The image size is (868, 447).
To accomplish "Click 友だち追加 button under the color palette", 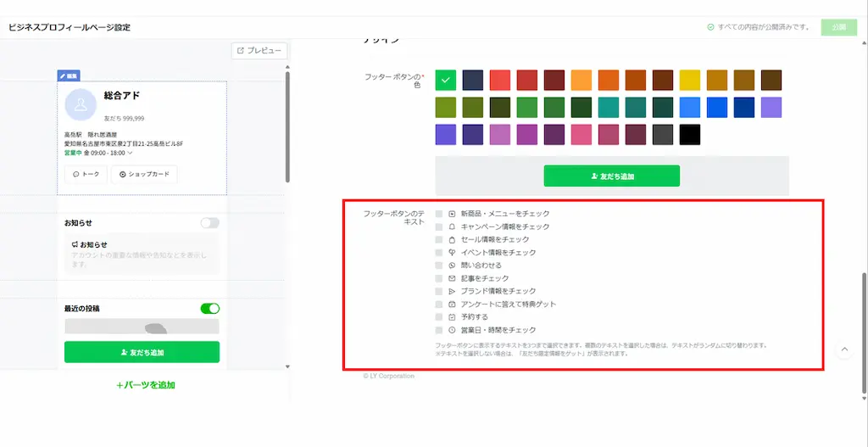I will pyautogui.click(x=612, y=176).
